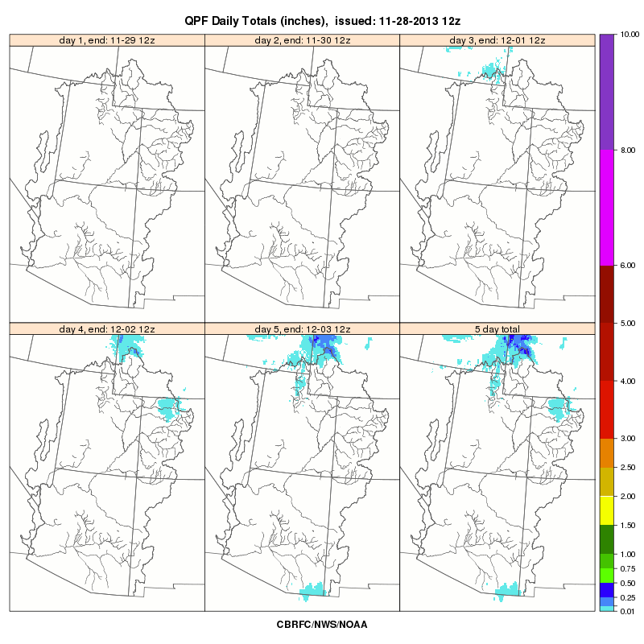
Task: Pick the magenta 6.00–8.00 legend color
Action: coord(607,208)
